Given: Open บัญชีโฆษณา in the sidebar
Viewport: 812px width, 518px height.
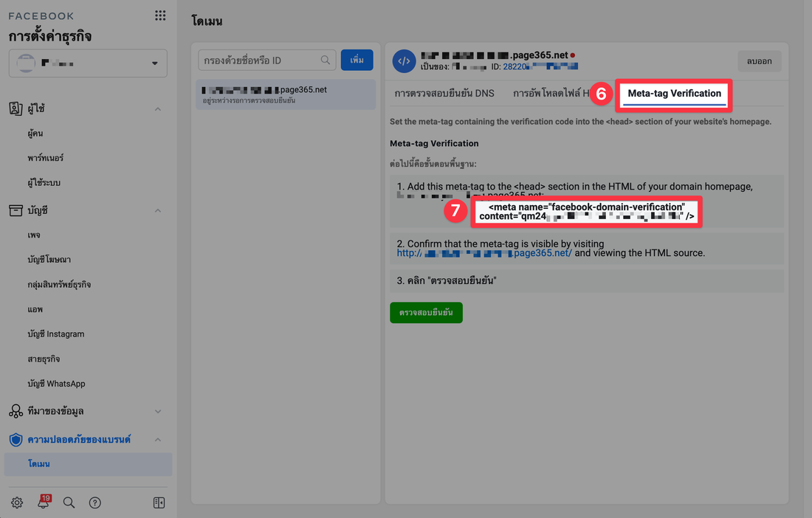Looking at the screenshot, I should click(x=49, y=259).
